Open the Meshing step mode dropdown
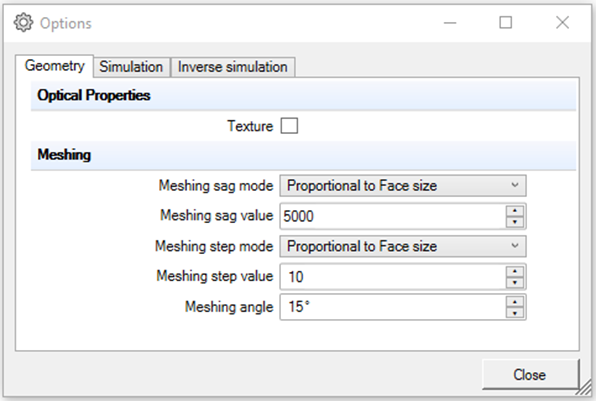Viewport: 596px width, 401px height. pyautogui.click(x=403, y=246)
